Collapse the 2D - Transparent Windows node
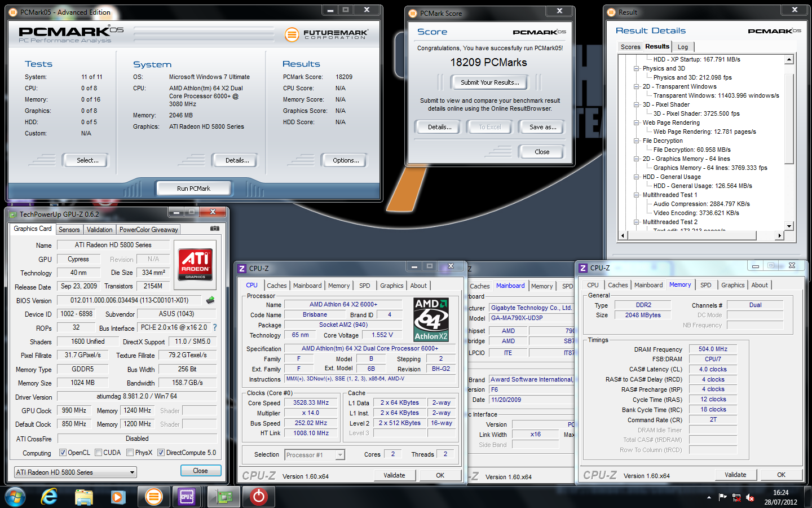812x508 pixels. (637, 86)
